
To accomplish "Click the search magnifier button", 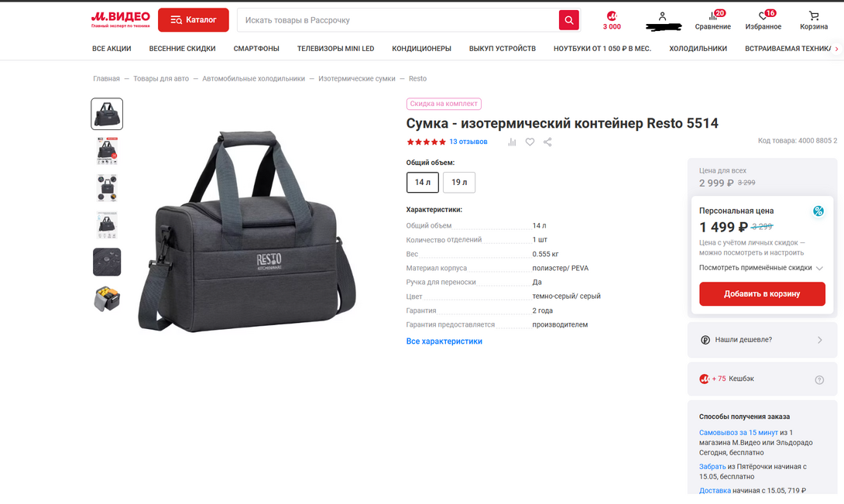I will coord(568,20).
